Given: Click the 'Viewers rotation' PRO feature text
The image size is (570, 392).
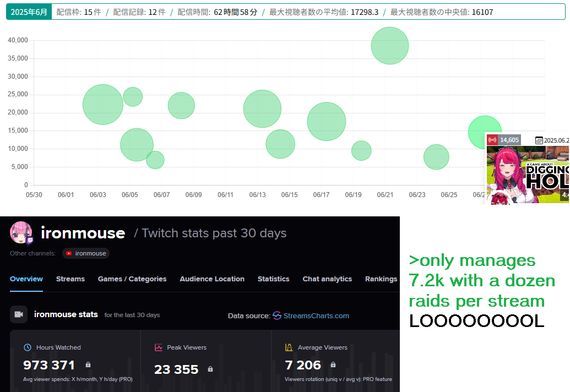Looking at the screenshot, I should 339,379.
